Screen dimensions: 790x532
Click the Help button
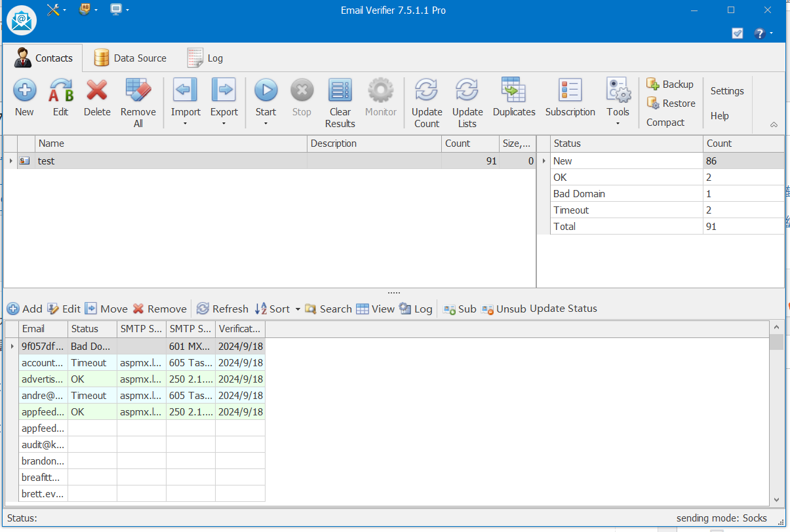720,115
